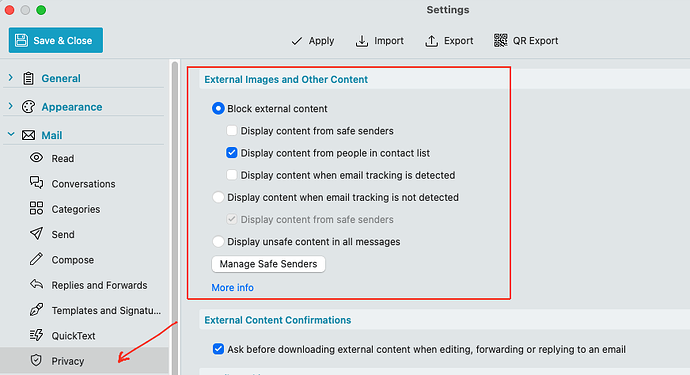This screenshot has height=375, width=690.
Task: Uncheck Ask before downloading external content
Action: click(x=218, y=349)
